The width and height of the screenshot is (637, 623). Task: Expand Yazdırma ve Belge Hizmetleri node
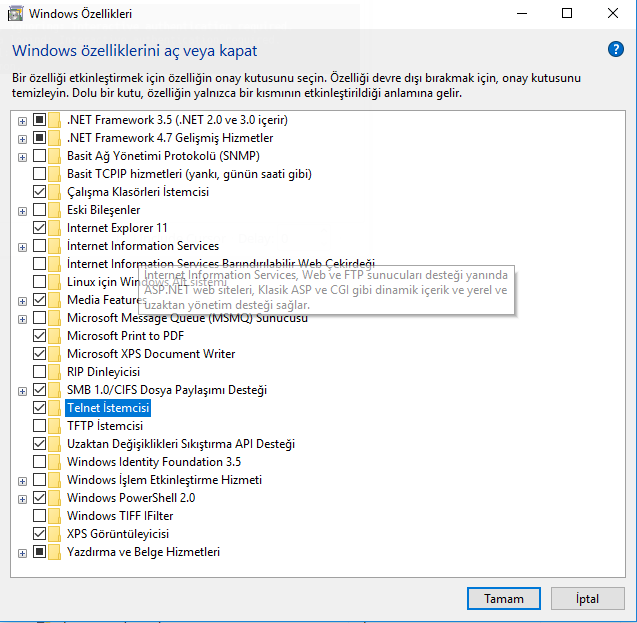click(x=22, y=553)
